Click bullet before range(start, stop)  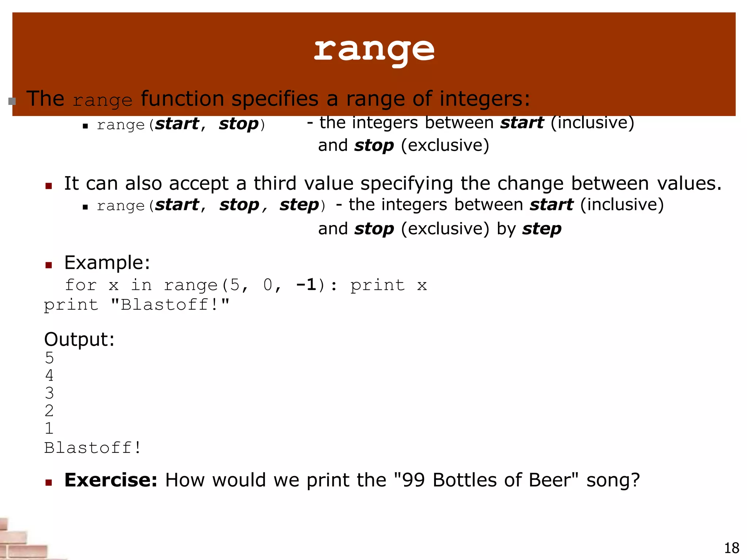coord(85,127)
